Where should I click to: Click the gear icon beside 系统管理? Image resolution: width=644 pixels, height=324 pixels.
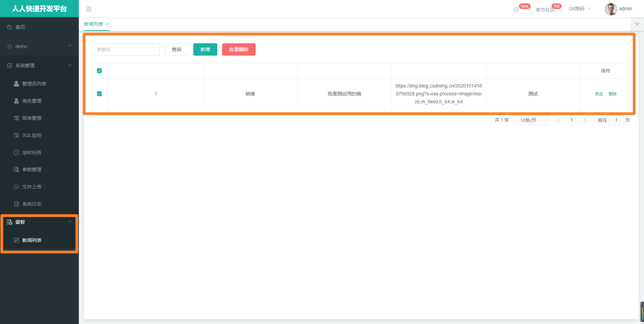tap(10, 66)
